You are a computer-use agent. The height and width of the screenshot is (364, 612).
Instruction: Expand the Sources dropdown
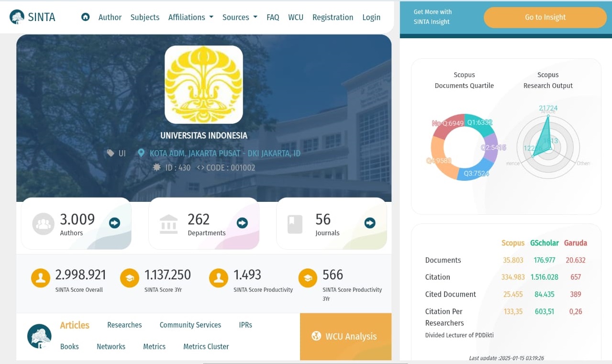click(240, 17)
